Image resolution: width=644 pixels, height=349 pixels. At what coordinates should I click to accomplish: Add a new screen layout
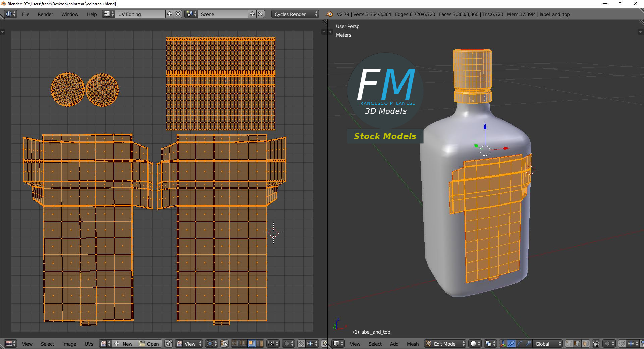click(170, 14)
